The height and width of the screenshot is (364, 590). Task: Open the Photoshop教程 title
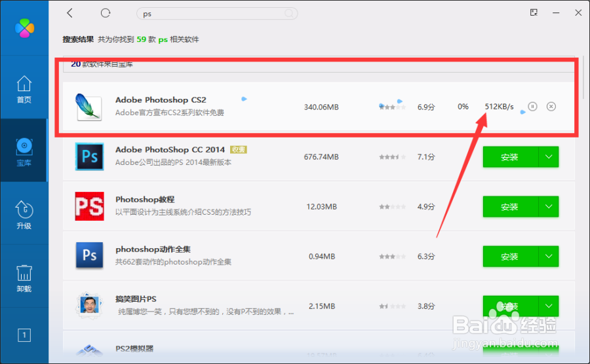(145, 200)
